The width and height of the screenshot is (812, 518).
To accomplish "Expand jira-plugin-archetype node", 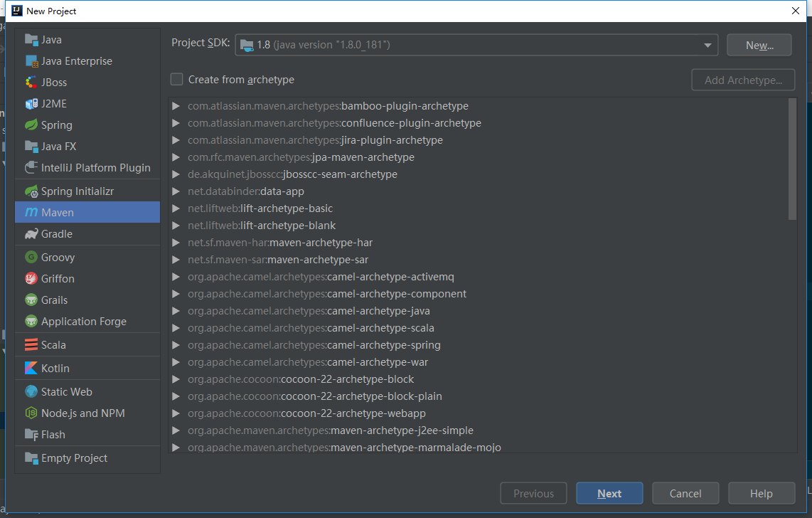I will tap(176, 140).
